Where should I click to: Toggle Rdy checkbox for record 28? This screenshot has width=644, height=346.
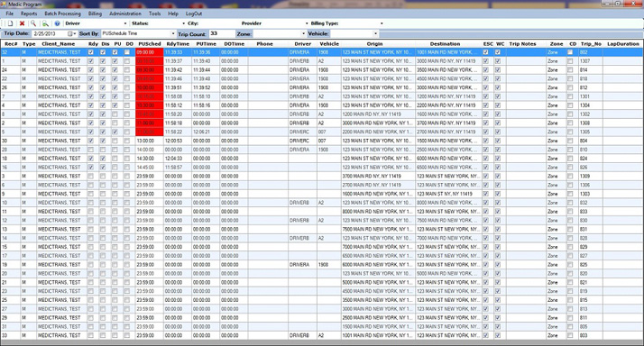[91, 150]
